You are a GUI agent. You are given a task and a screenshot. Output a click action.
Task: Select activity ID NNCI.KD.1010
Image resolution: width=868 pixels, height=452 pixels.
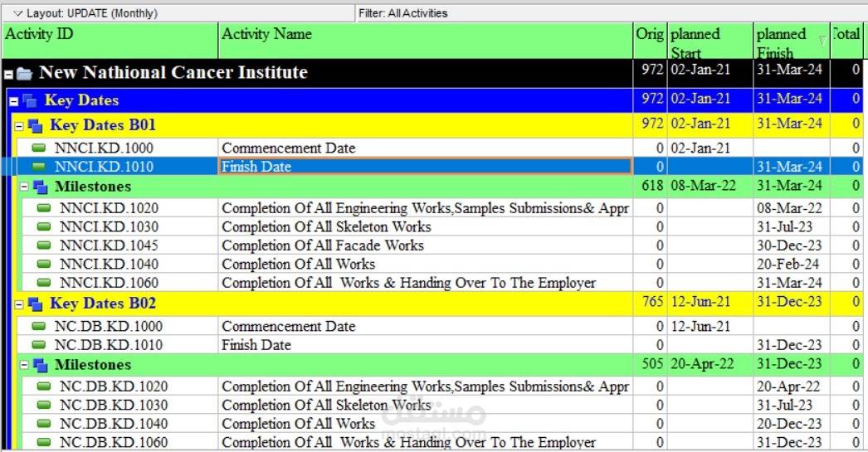[x=104, y=167]
